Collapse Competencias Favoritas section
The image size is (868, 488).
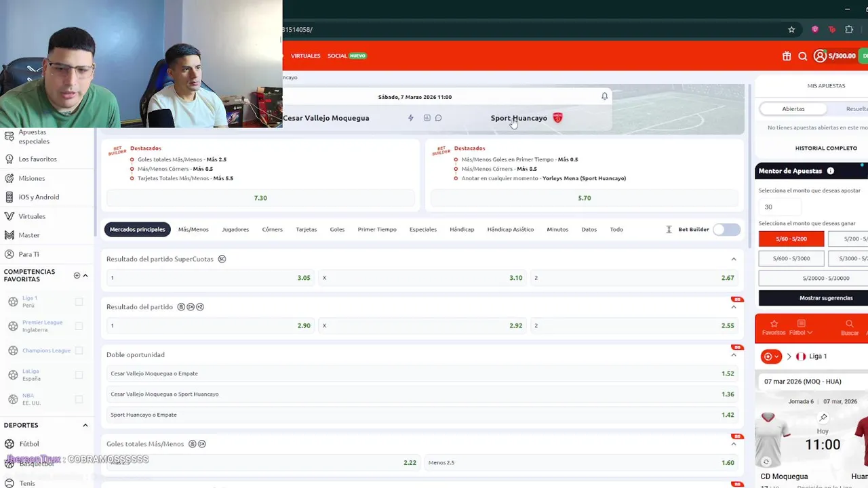pos(85,275)
